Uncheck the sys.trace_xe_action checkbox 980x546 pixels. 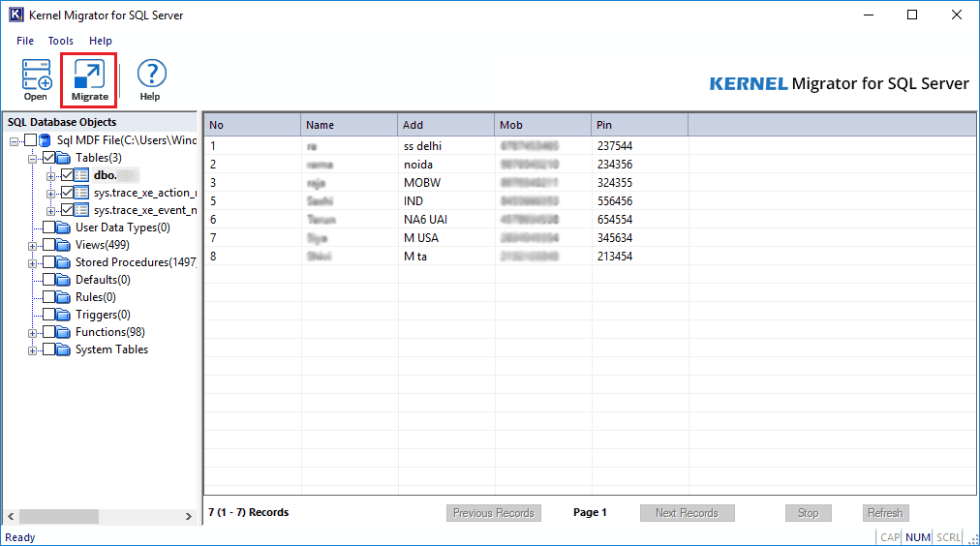point(67,193)
